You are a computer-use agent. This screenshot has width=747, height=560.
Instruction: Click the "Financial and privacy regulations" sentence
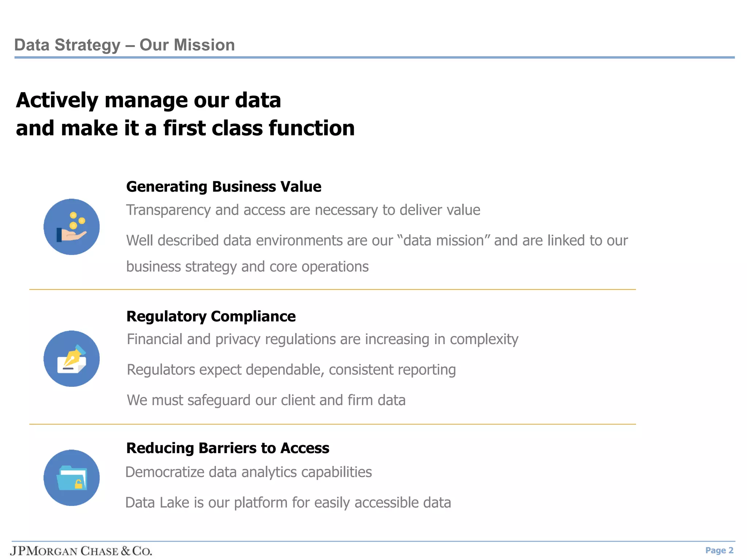click(322, 339)
